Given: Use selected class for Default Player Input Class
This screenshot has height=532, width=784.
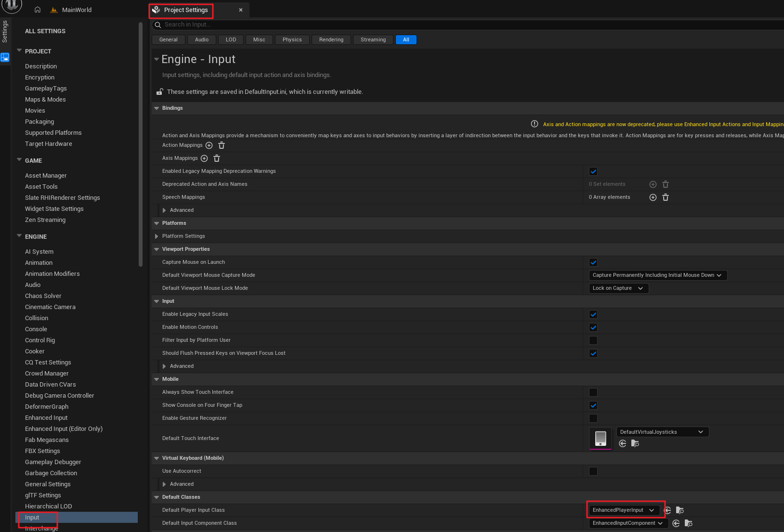Looking at the screenshot, I should 667,510.
